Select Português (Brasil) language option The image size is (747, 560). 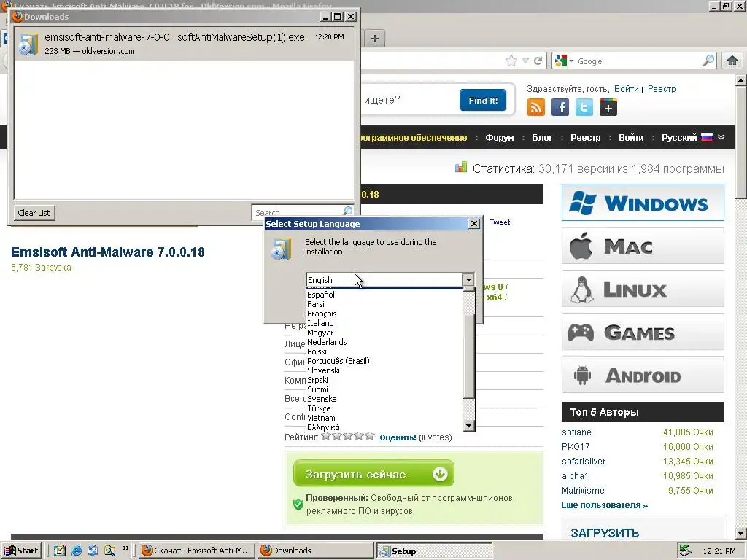point(384,361)
